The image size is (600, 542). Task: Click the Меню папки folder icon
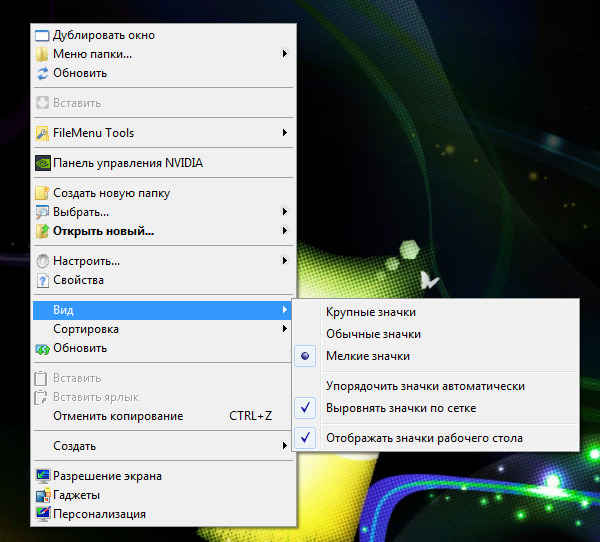[42, 54]
